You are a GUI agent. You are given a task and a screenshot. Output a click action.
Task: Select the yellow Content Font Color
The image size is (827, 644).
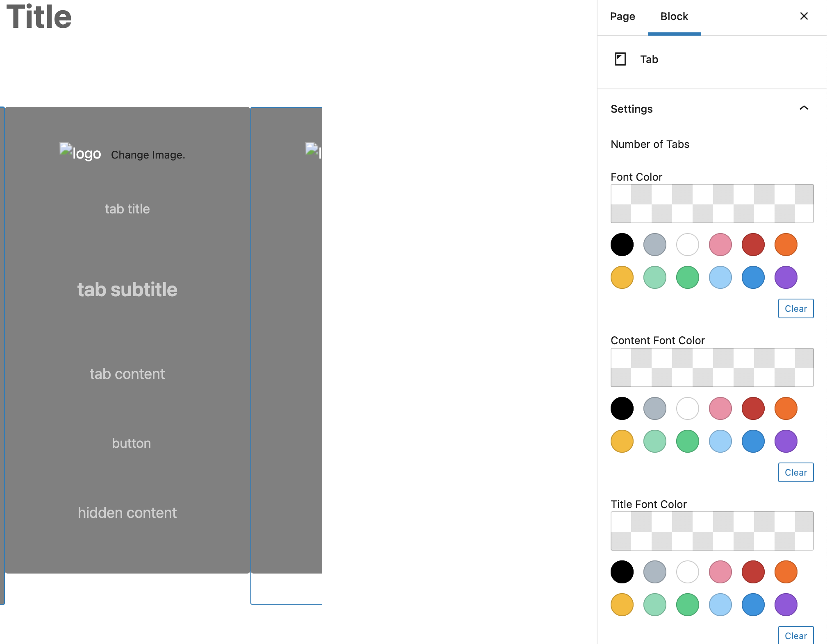622,440
